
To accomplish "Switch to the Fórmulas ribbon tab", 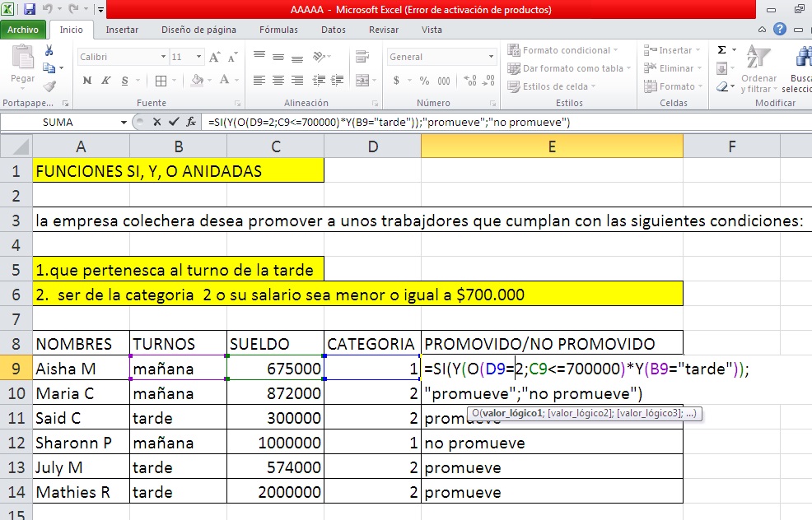I will (x=278, y=29).
